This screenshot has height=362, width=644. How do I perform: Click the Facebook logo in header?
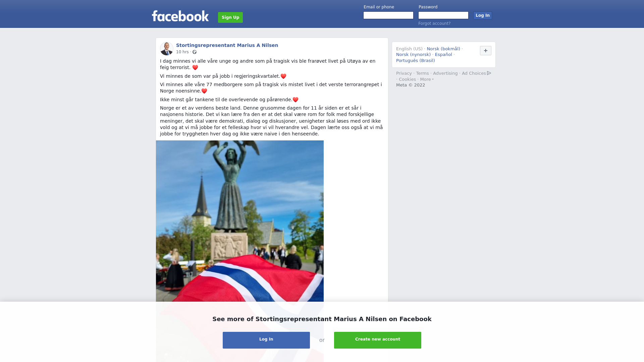tap(180, 16)
